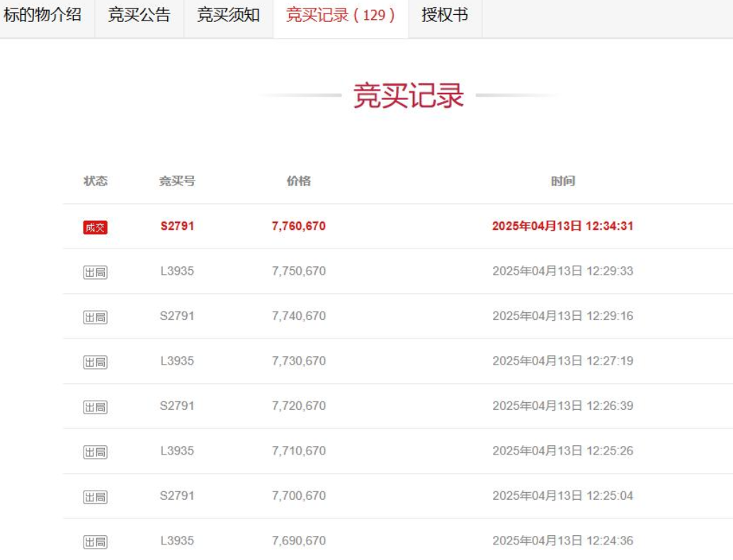Click the 出局 badge in the 7,730,670 row
The height and width of the screenshot is (560, 733).
pyautogui.click(x=96, y=362)
